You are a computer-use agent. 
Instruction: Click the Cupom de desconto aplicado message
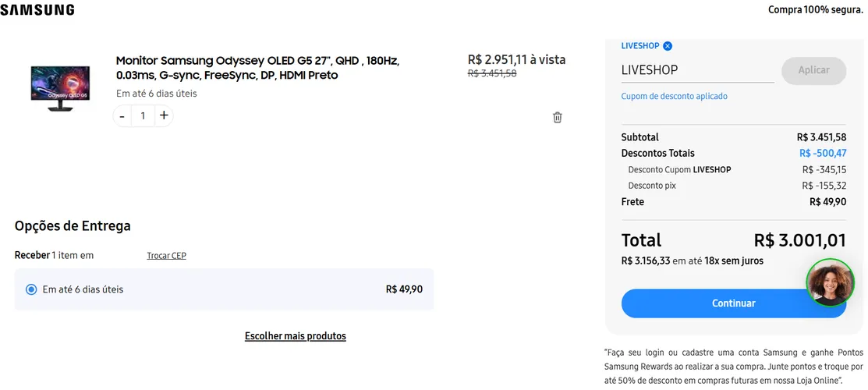pyautogui.click(x=675, y=97)
